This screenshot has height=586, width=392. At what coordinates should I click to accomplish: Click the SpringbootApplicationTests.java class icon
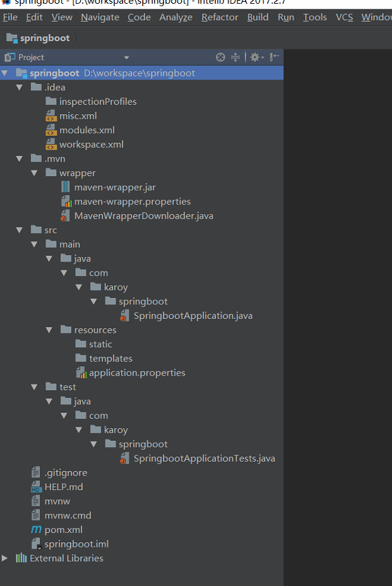pyautogui.click(x=124, y=458)
